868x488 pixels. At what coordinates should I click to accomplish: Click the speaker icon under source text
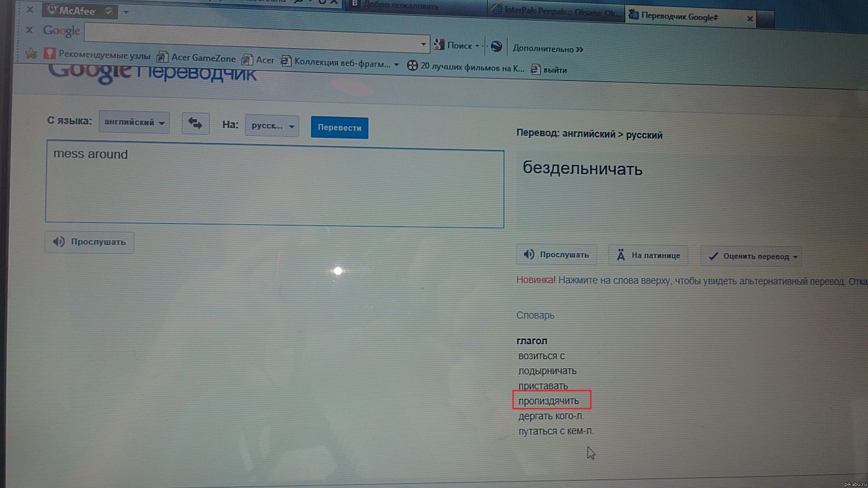[x=59, y=242]
